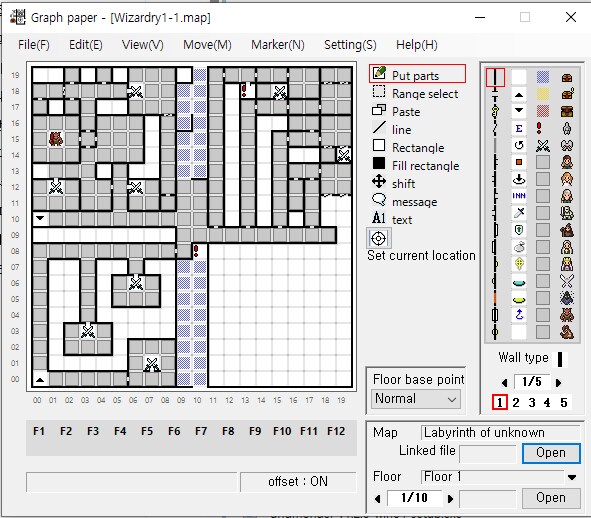The image size is (591, 518).
Task: Open the Edit(E) menu
Action: coord(86,45)
